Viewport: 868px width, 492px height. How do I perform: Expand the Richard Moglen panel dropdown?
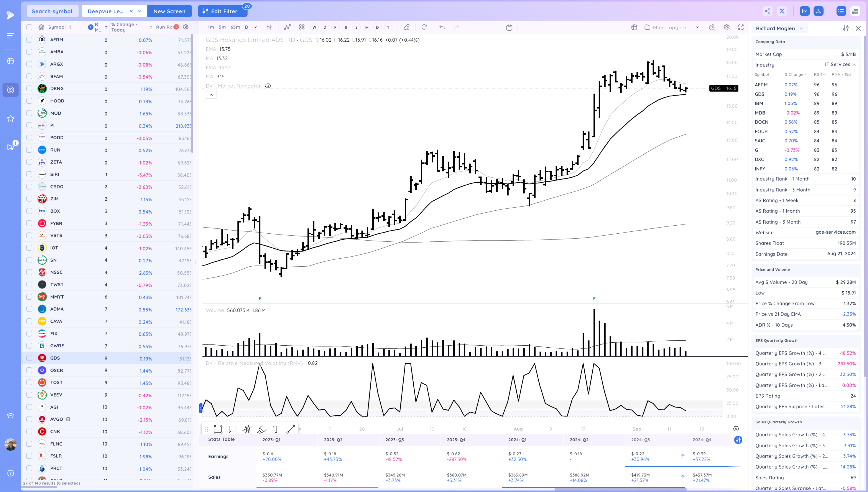pyautogui.click(x=802, y=28)
